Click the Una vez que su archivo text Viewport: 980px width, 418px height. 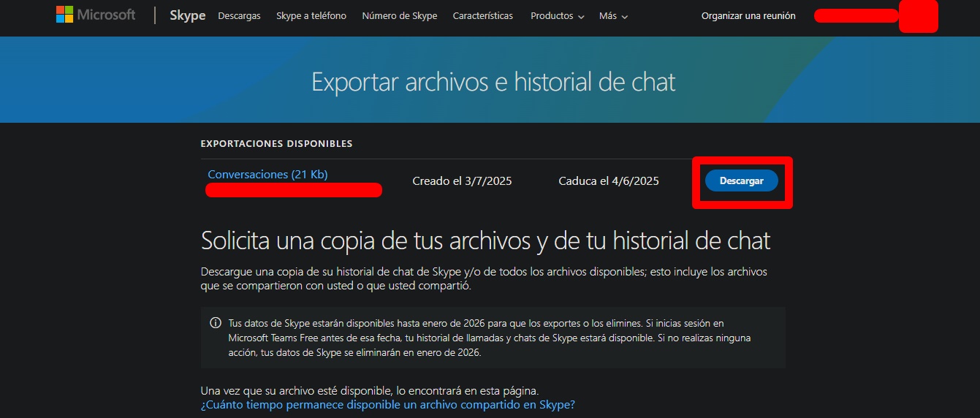click(370, 391)
